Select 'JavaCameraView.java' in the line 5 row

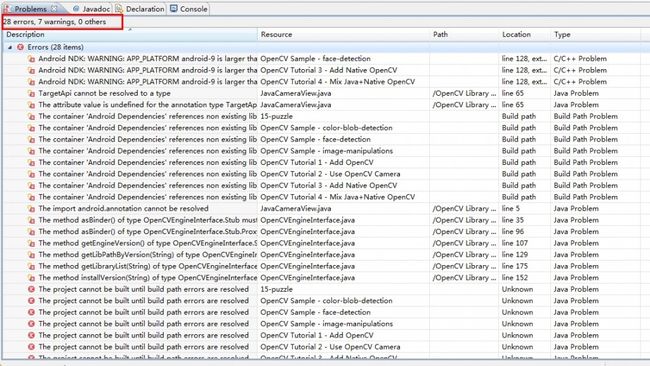(x=296, y=208)
